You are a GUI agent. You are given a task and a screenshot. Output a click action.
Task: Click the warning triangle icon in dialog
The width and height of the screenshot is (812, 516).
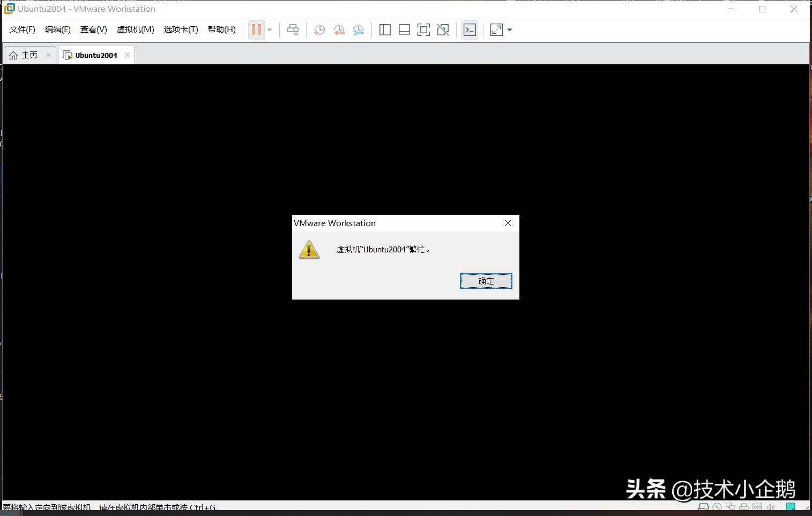pos(309,250)
